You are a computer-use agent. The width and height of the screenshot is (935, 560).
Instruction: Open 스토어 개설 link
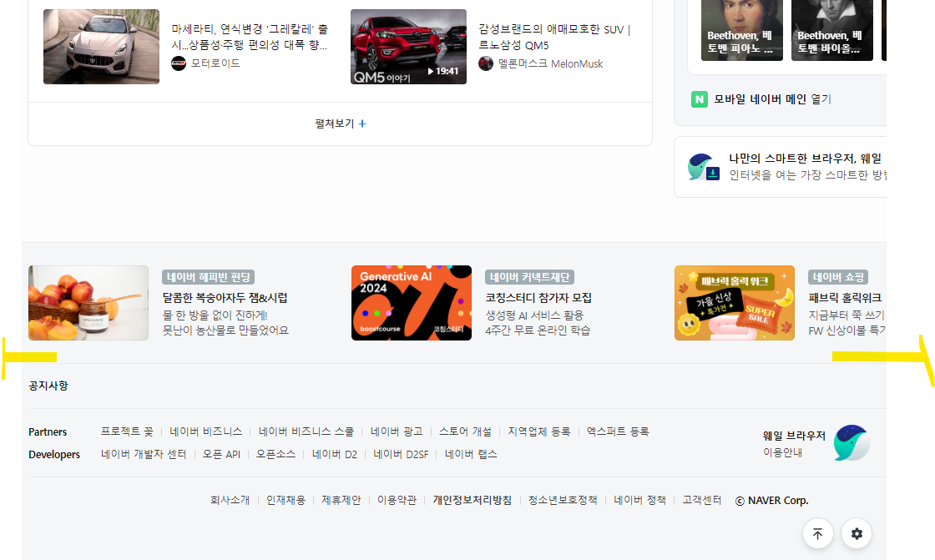pyautogui.click(x=465, y=431)
